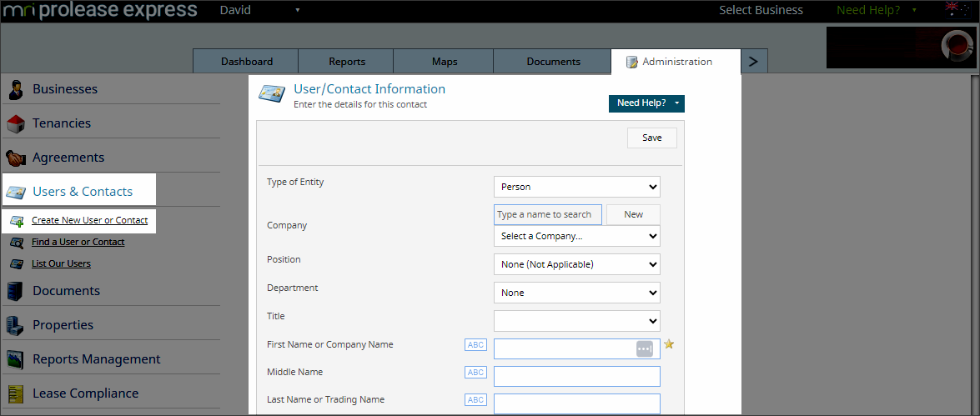Click the Agreements handshake icon
This screenshot has height=416, width=980.
[16, 158]
